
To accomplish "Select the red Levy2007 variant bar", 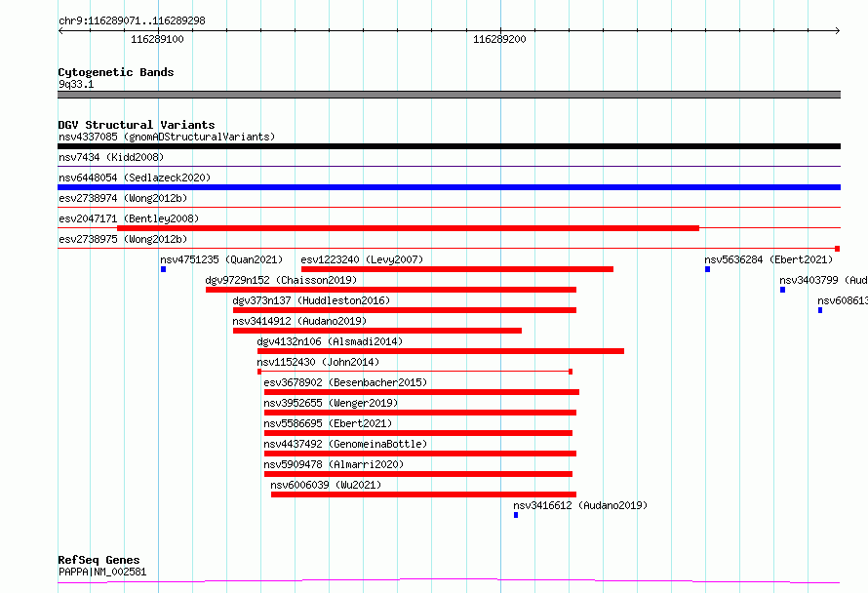I will 457,269.
